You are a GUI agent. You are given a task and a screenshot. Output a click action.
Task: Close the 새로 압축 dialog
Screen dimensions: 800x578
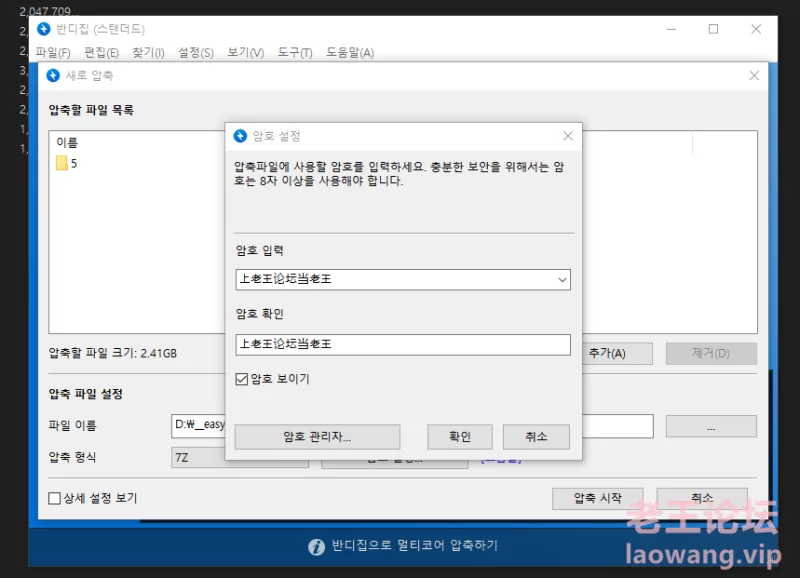pos(754,76)
